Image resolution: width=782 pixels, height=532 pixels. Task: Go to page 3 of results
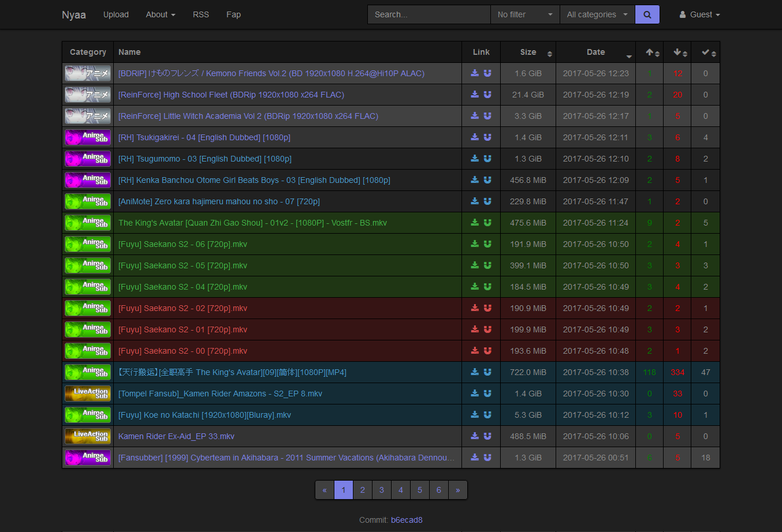[x=381, y=490]
